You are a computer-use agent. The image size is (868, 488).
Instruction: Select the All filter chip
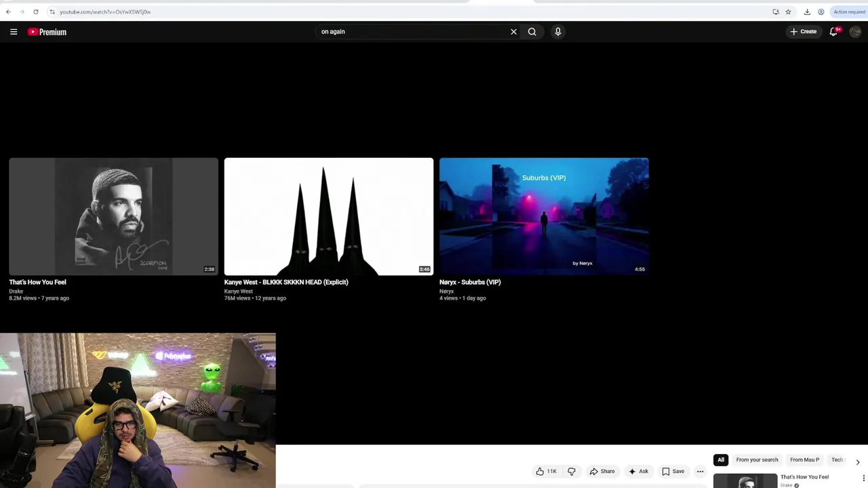pos(721,460)
